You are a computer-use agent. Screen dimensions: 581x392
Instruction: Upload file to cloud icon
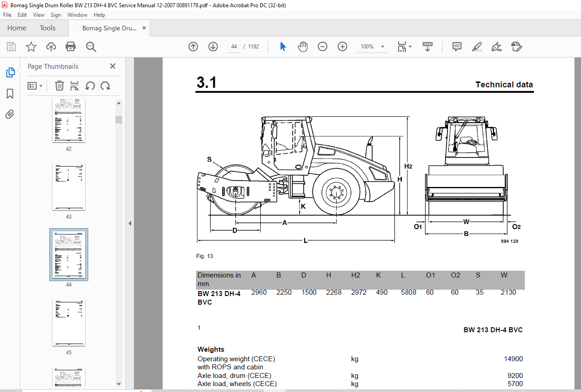[51, 47]
